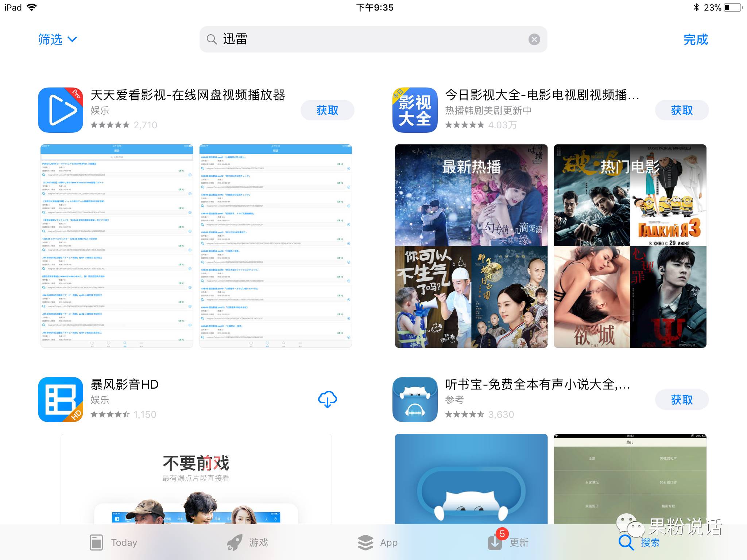The height and width of the screenshot is (560, 747).
Task: Open 听书宝 title text
Action: pyautogui.click(x=538, y=384)
